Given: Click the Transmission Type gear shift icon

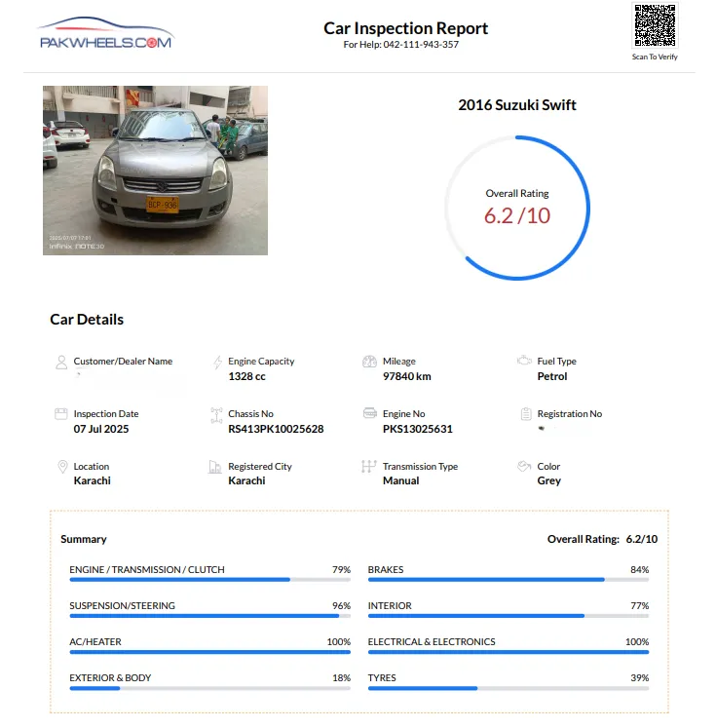Looking at the screenshot, I should pyautogui.click(x=369, y=466).
